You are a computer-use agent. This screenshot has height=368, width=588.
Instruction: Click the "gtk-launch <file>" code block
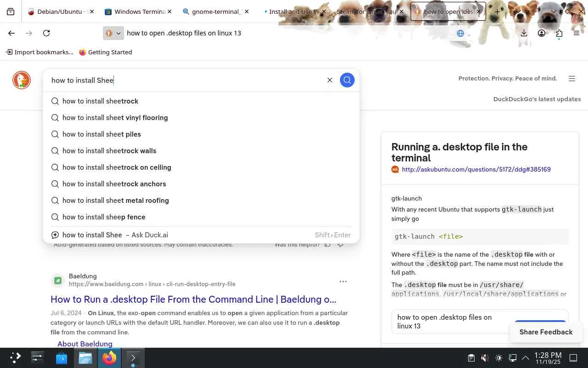(x=480, y=236)
